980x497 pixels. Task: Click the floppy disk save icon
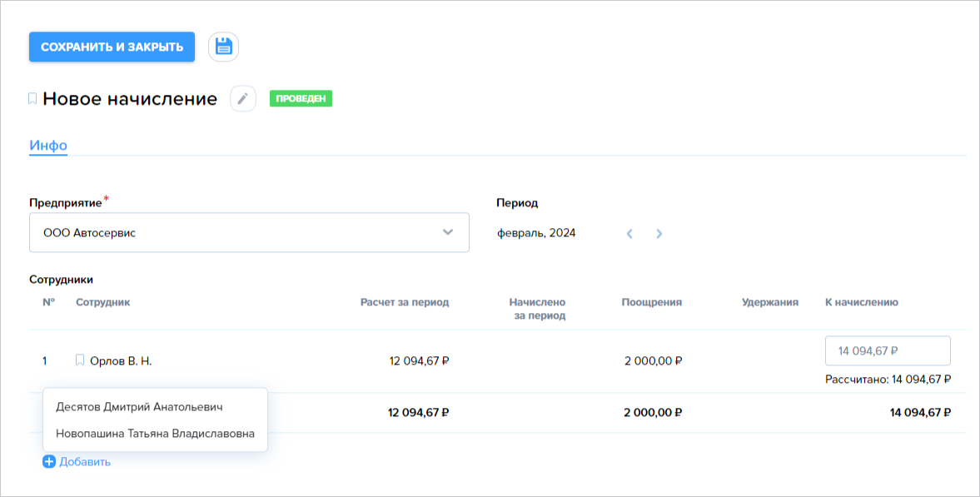click(x=224, y=47)
